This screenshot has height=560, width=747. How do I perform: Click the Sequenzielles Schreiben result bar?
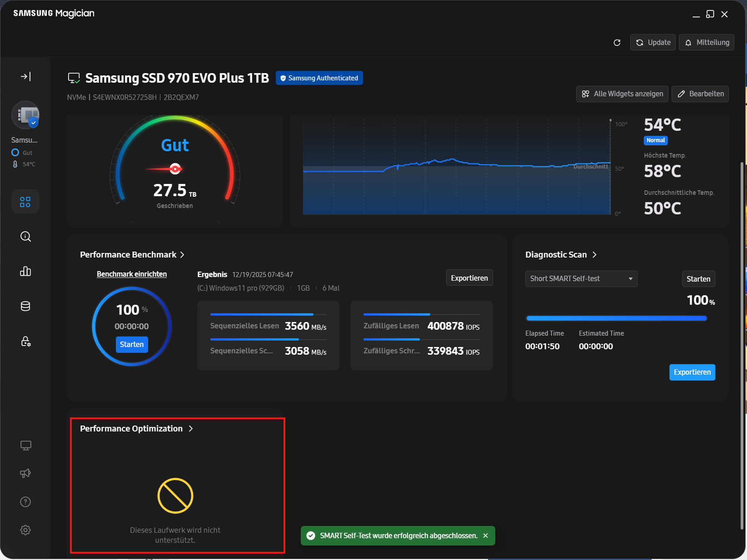[268, 339]
